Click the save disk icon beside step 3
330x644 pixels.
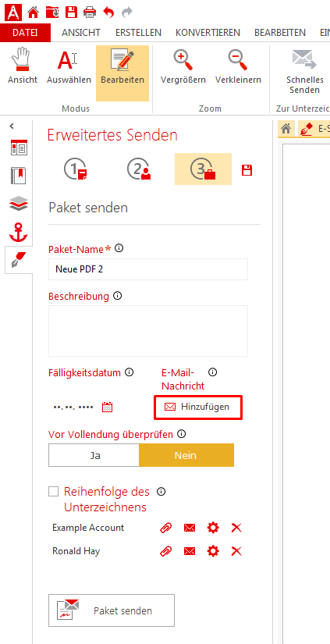coord(247,170)
